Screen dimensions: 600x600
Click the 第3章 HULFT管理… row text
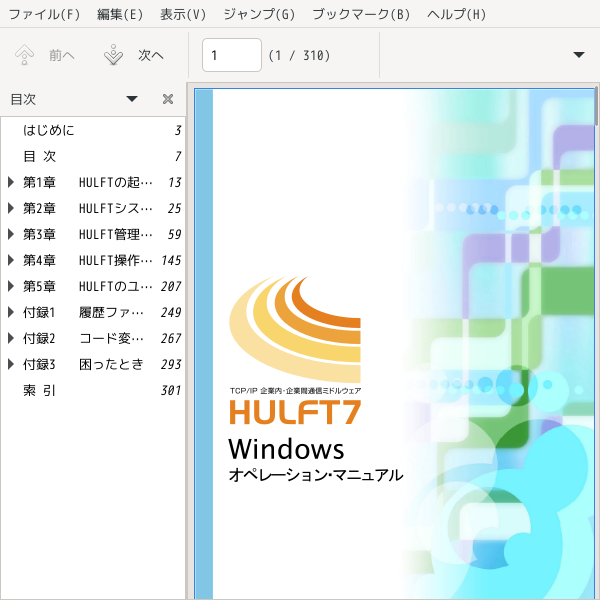click(88, 234)
